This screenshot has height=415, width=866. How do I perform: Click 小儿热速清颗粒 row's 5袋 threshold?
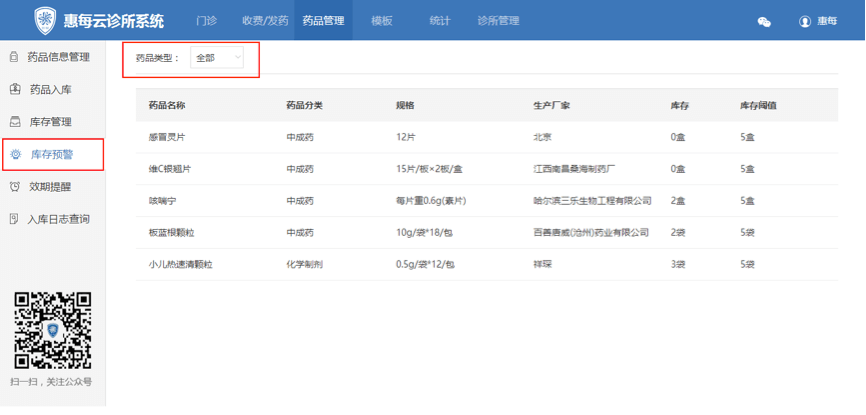(747, 265)
